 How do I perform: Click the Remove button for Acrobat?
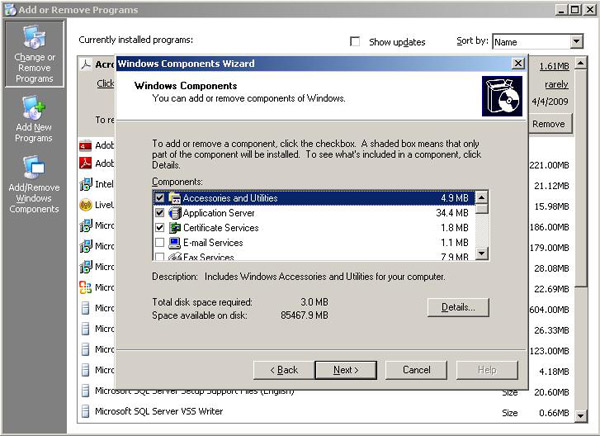click(548, 124)
